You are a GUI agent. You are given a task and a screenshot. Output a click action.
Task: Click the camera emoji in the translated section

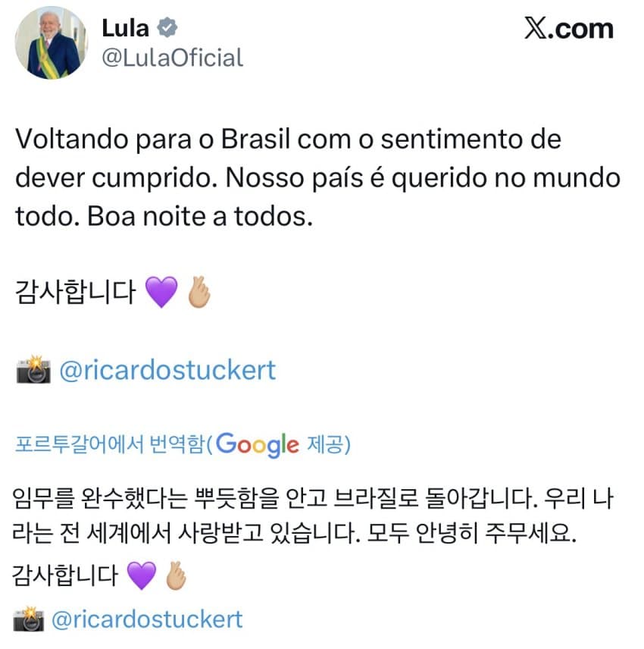[29, 619]
